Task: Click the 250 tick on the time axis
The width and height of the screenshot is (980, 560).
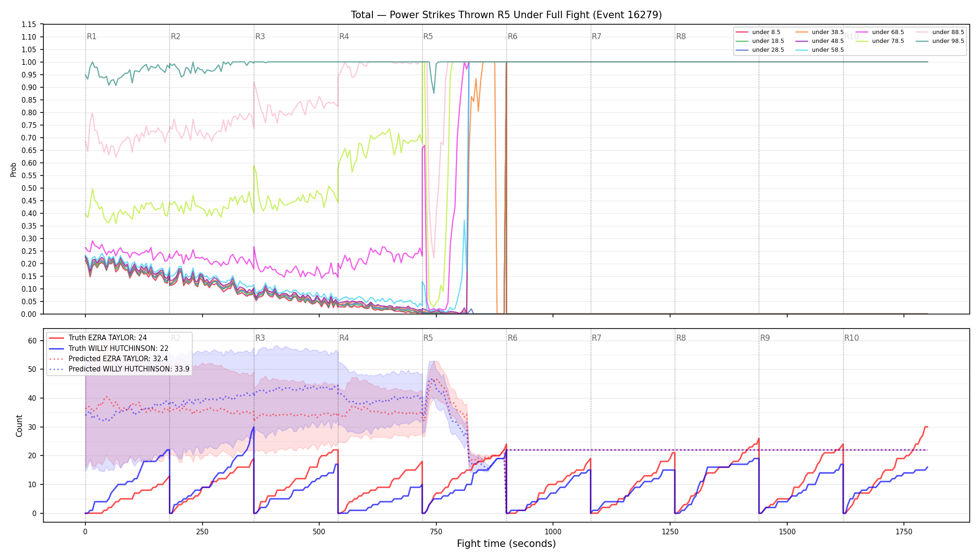Action: click(202, 532)
